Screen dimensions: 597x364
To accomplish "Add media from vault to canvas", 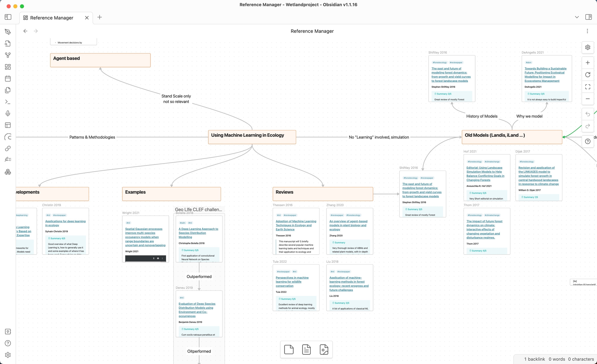I will (x=324, y=350).
